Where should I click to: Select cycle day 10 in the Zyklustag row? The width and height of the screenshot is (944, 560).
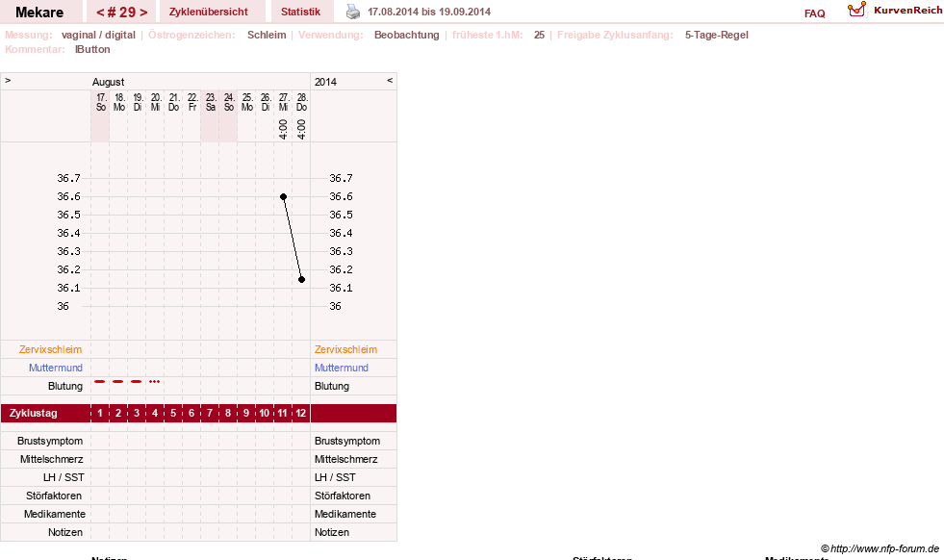point(265,413)
